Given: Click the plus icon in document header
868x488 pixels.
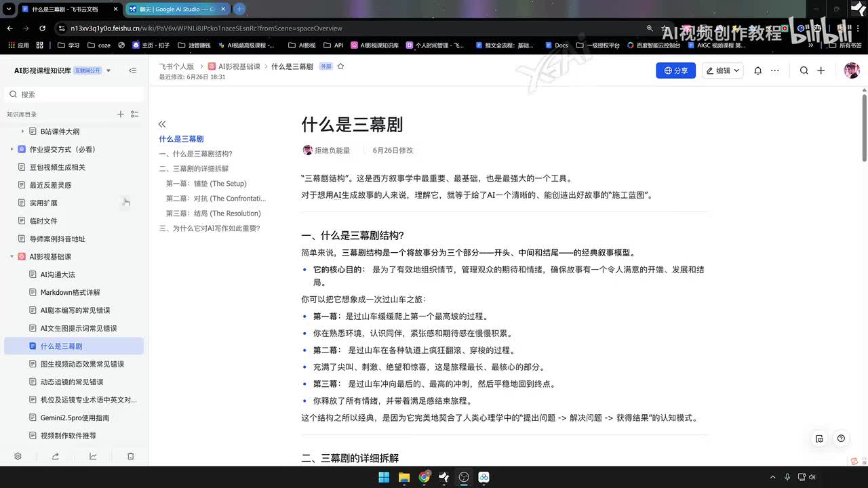Looking at the screenshot, I should tap(821, 70).
